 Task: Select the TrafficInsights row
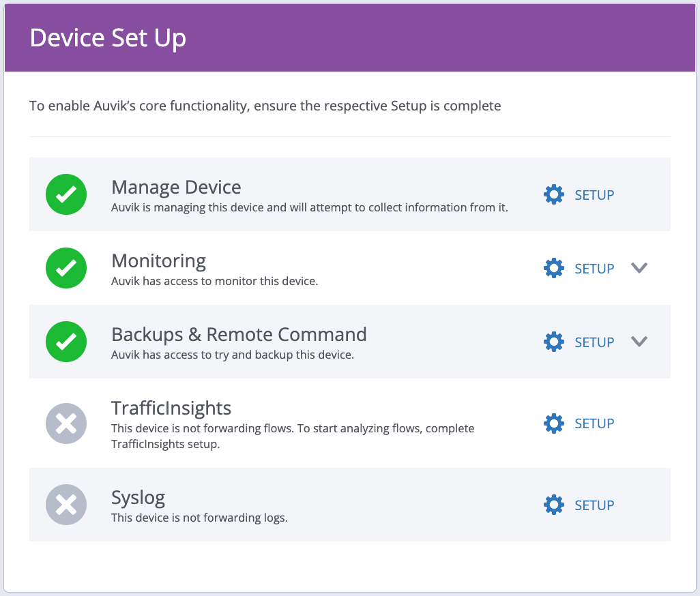click(x=307, y=423)
